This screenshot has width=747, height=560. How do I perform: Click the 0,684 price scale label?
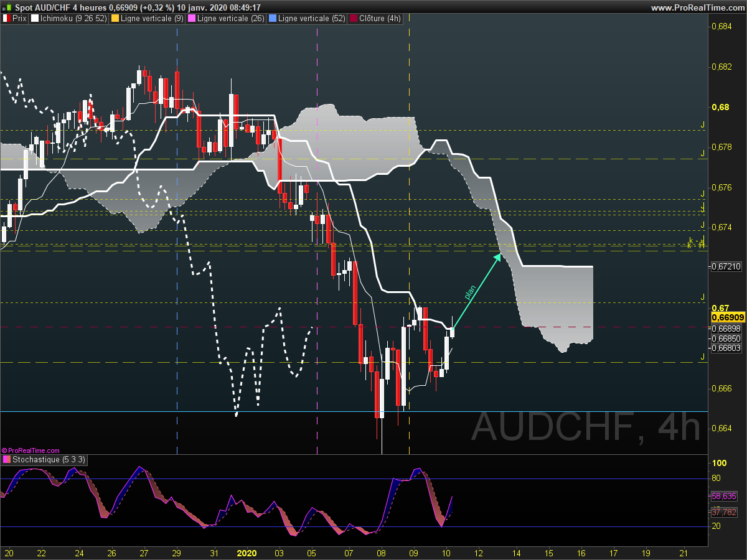721,27
